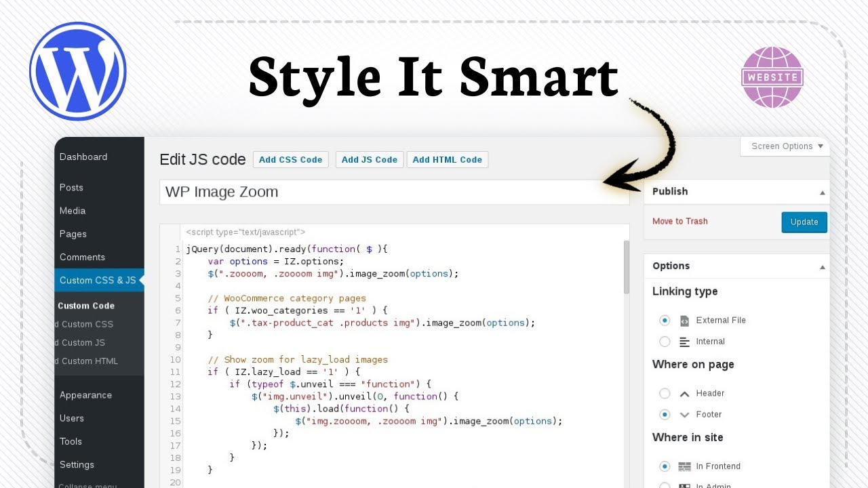This screenshot has height=488, width=868.
Task: Collapse the Publish panel arrow
Action: coord(822,192)
